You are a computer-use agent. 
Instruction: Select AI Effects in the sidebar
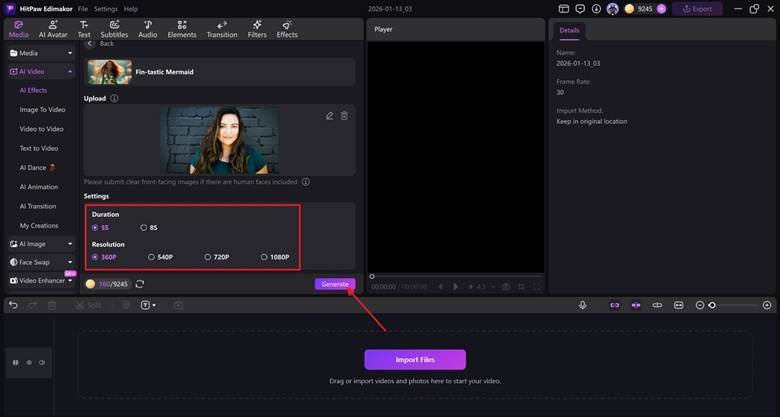click(x=33, y=91)
